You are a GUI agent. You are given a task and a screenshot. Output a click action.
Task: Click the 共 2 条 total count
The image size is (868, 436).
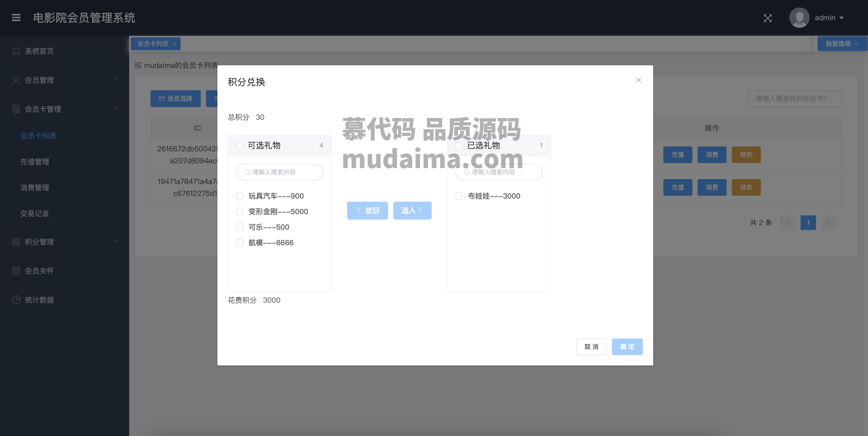761,223
